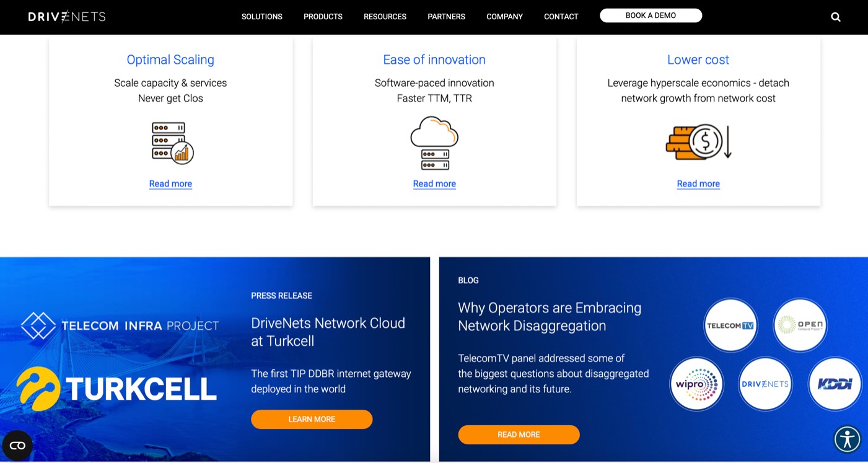Image resolution: width=868 pixels, height=463 pixels.
Task: Click the PRESS RELEASE label
Action: click(281, 296)
